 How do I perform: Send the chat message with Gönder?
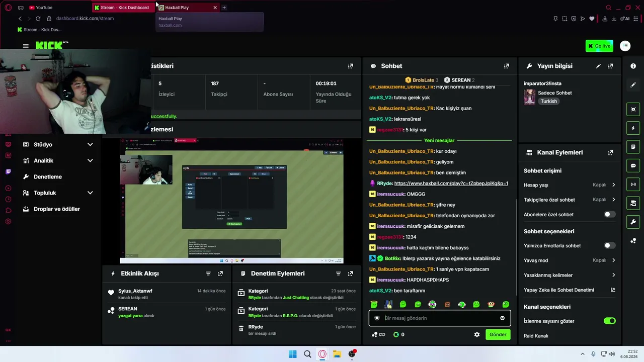(498, 334)
